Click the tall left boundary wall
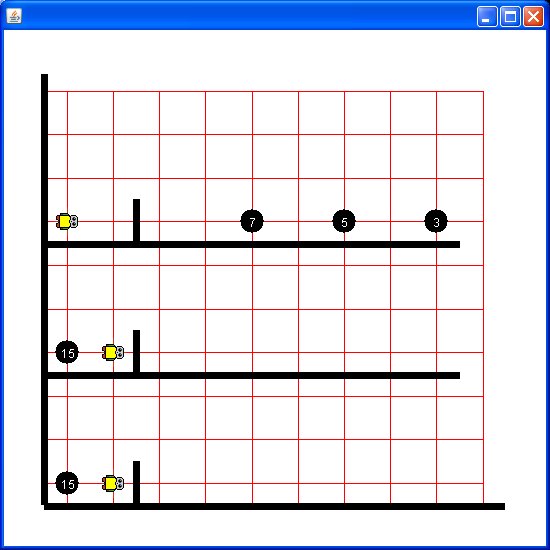 [45, 289]
